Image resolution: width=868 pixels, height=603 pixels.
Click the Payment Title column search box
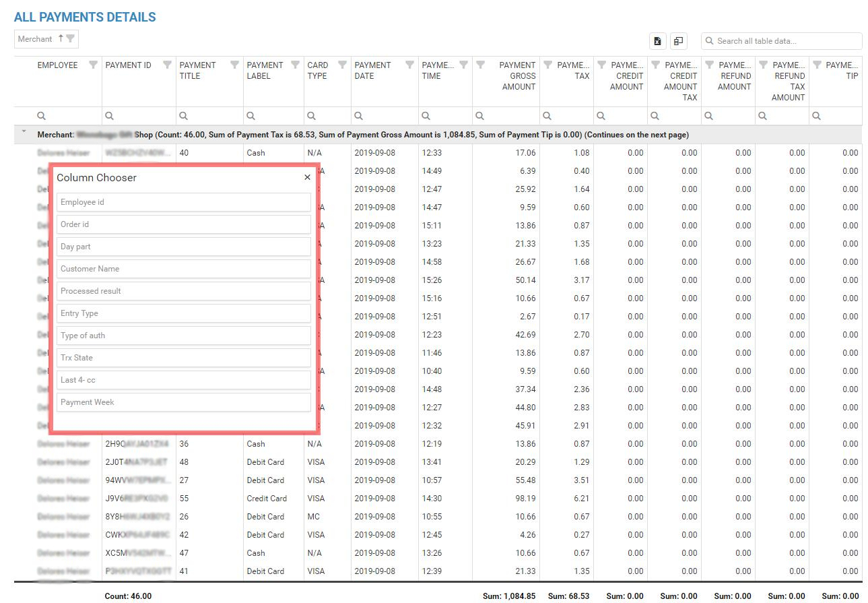click(x=209, y=116)
